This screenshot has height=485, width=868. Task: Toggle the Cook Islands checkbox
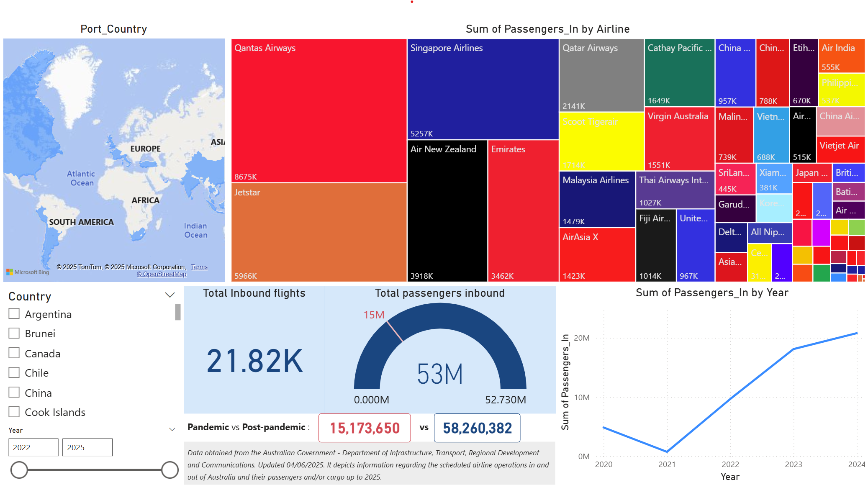14,412
